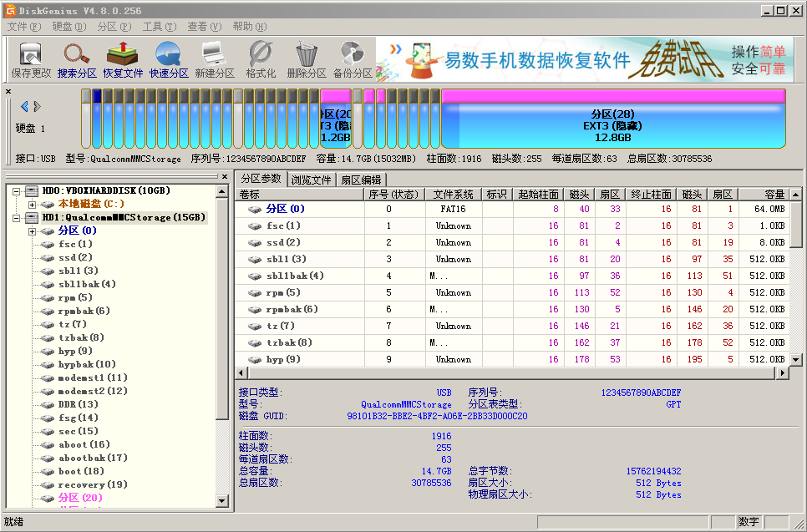
Task: Click the 搜索分区 (Search Partitions) icon
Action: click(77, 59)
